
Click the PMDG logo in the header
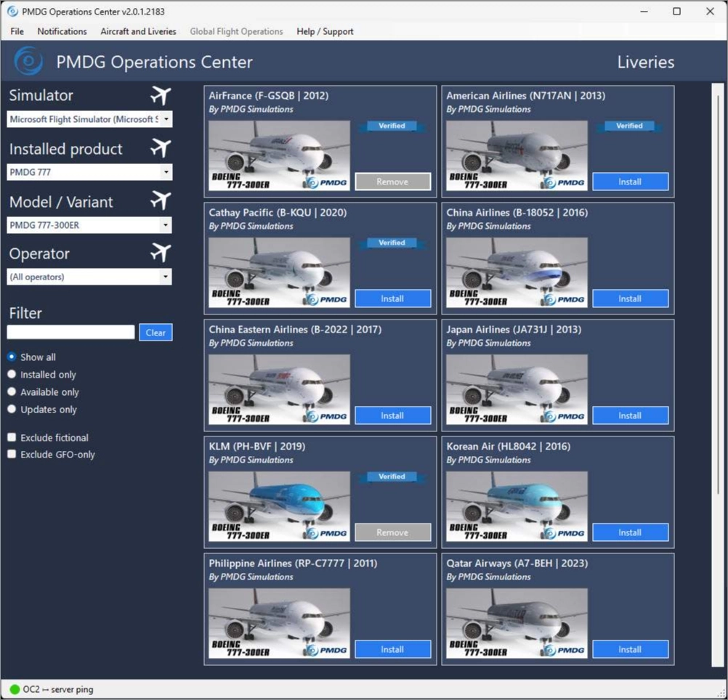[x=29, y=62]
